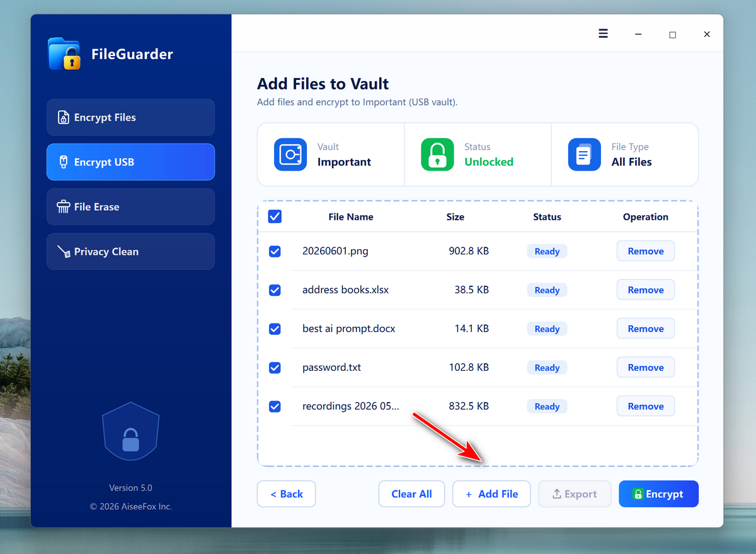Remove 20260601.png from the list
Image resolution: width=756 pixels, height=554 pixels.
(x=646, y=251)
